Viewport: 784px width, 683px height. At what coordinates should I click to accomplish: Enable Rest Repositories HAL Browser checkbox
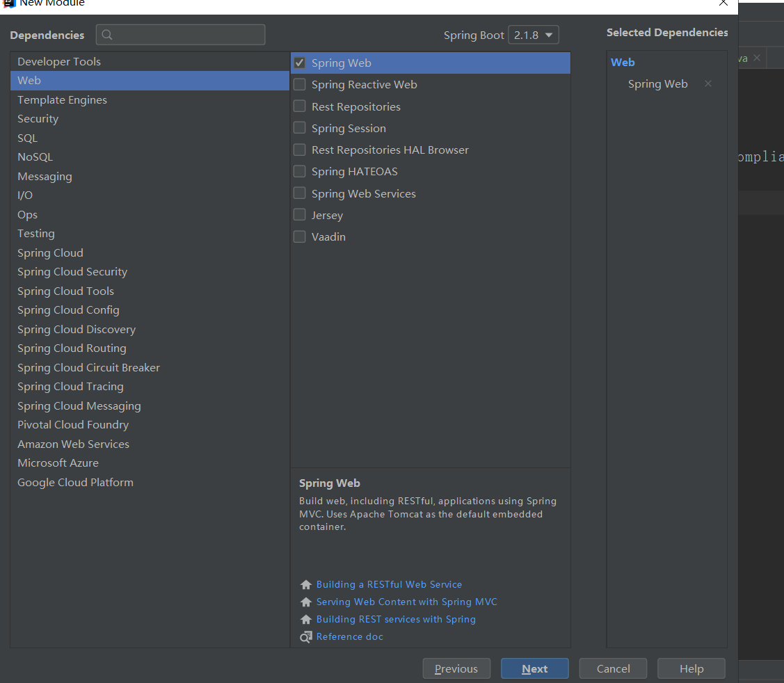[x=300, y=150]
